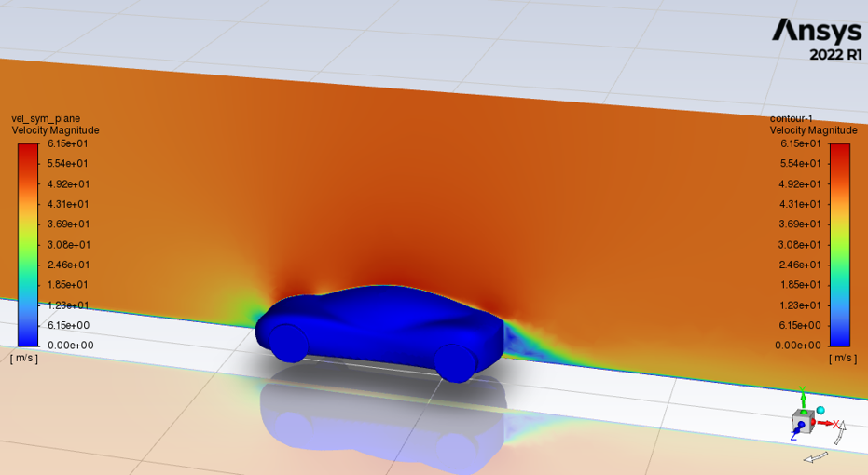Click the 6.15e+01 value on left legend
This screenshot has width=868, height=475.
[67, 143]
